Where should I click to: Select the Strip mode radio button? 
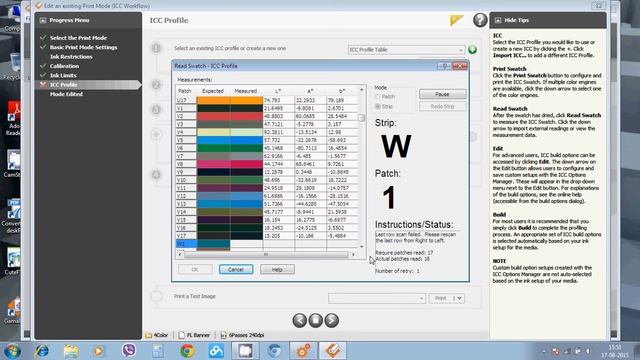[x=378, y=106]
